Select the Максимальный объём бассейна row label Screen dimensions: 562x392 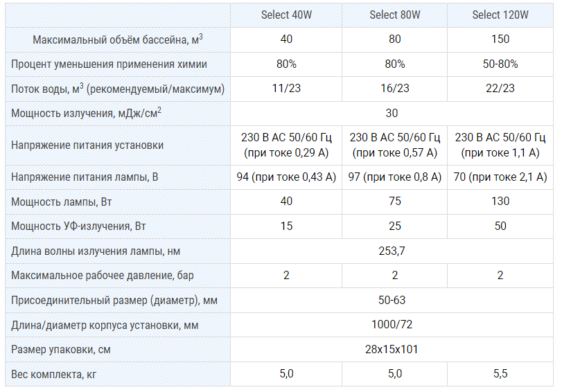click(x=118, y=39)
